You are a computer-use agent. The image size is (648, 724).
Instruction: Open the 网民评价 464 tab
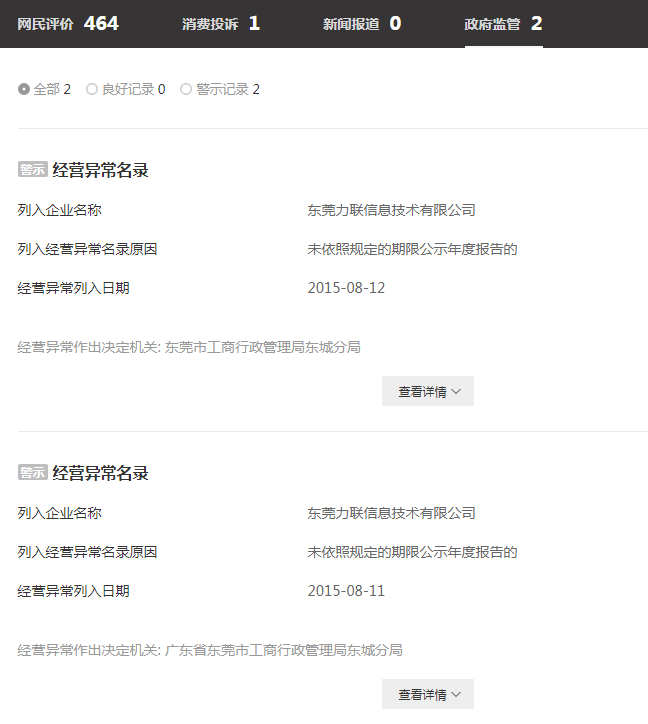click(x=68, y=24)
